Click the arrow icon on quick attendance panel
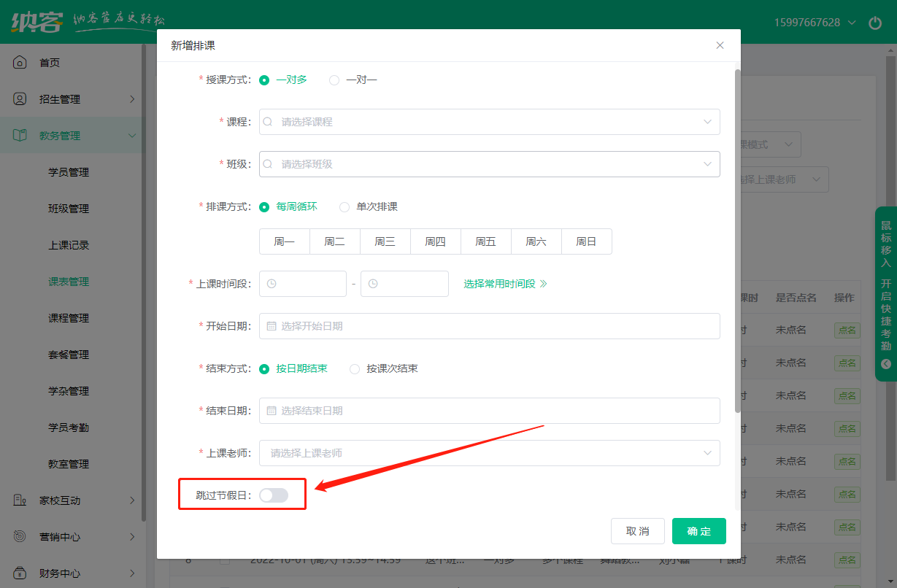Image resolution: width=897 pixels, height=588 pixels. [886, 363]
